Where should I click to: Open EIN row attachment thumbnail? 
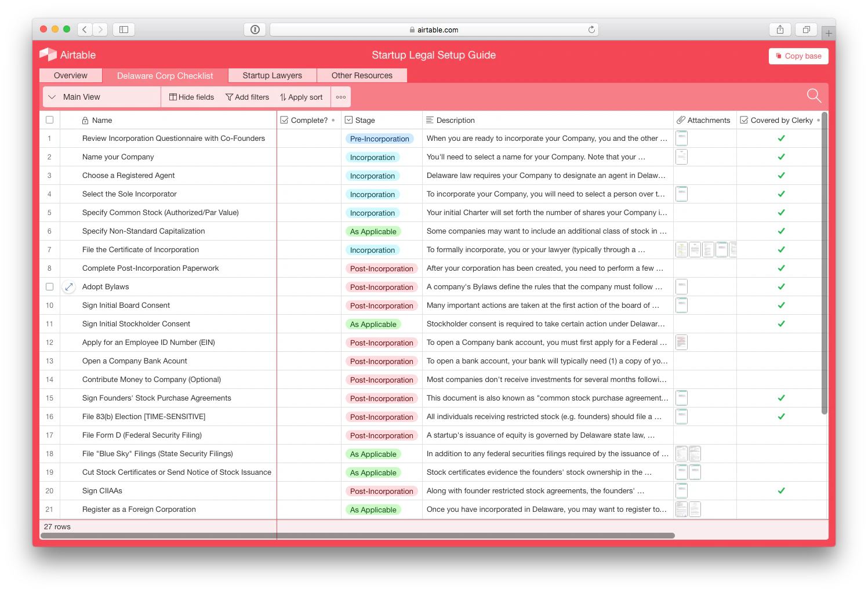[x=682, y=342]
